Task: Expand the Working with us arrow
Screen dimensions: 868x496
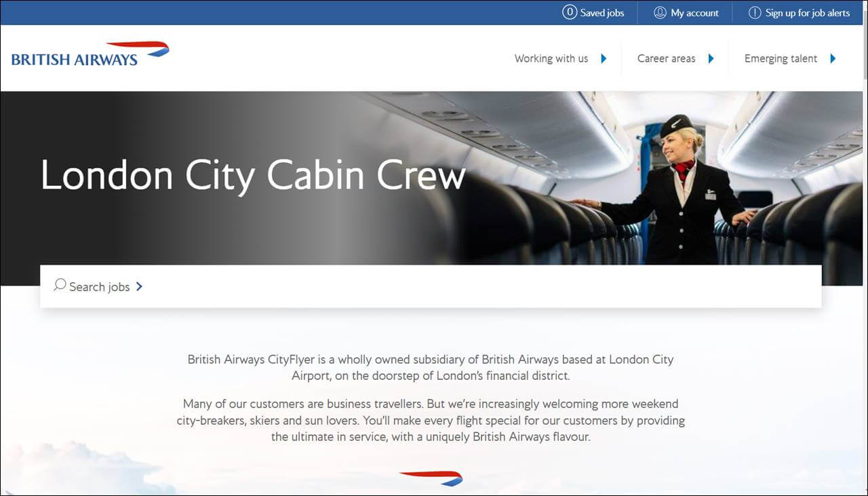Action: [x=604, y=58]
